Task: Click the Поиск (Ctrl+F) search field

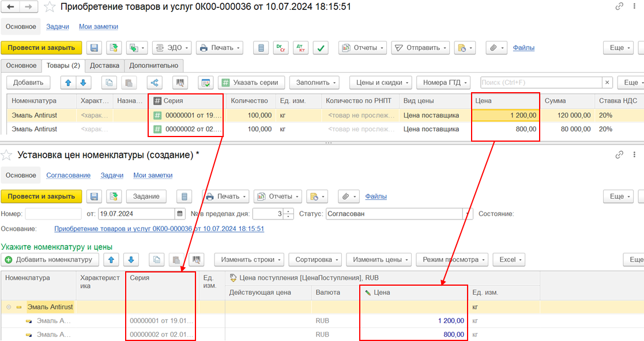Action: [x=540, y=83]
